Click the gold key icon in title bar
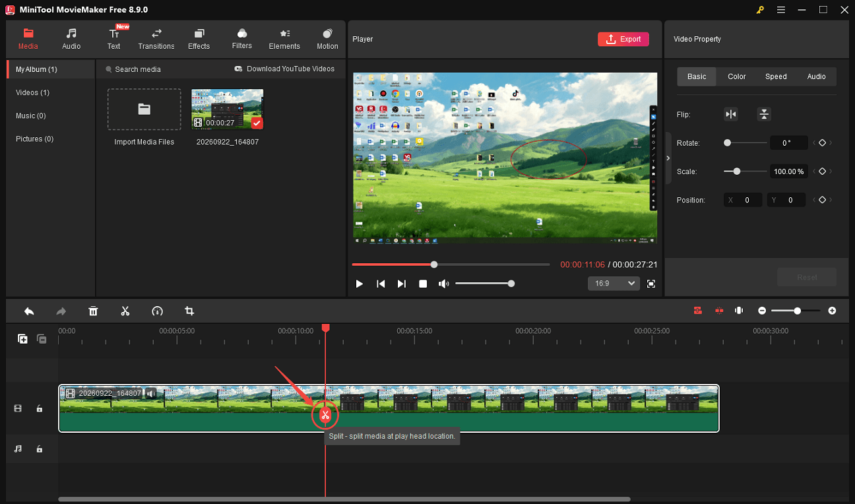 click(x=760, y=10)
